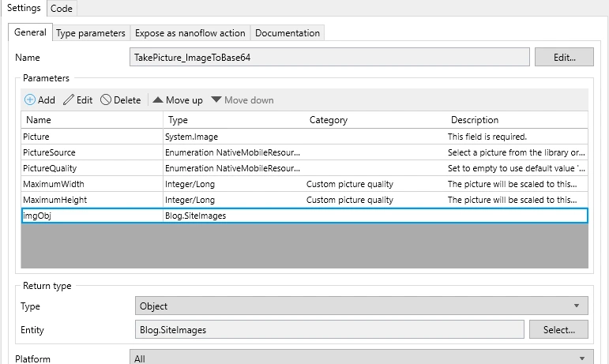This screenshot has height=364, width=609.
Task: Click Enumeration type cell of PictureSource
Action: pyautogui.click(x=232, y=152)
